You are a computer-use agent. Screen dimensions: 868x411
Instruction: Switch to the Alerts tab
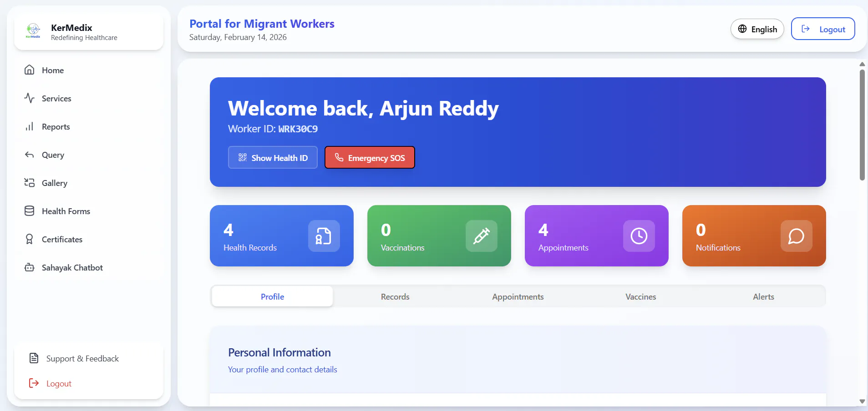(x=763, y=296)
